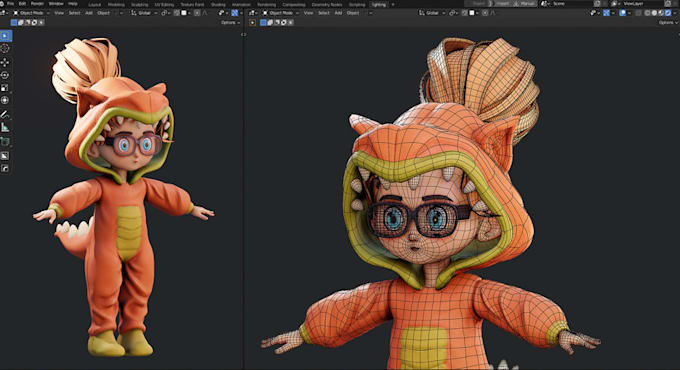The image size is (680, 370).
Task: Click 'invert selection' mode in right viewport
Action: (x=284, y=22)
